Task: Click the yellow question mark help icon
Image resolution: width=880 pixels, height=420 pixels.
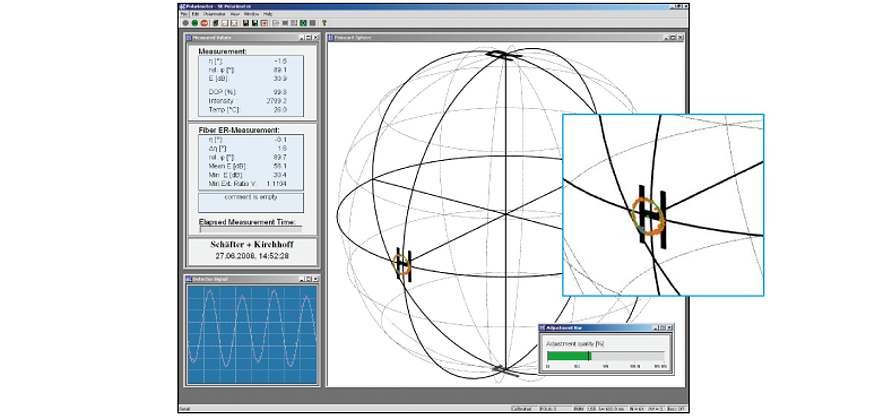Action: point(324,23)
